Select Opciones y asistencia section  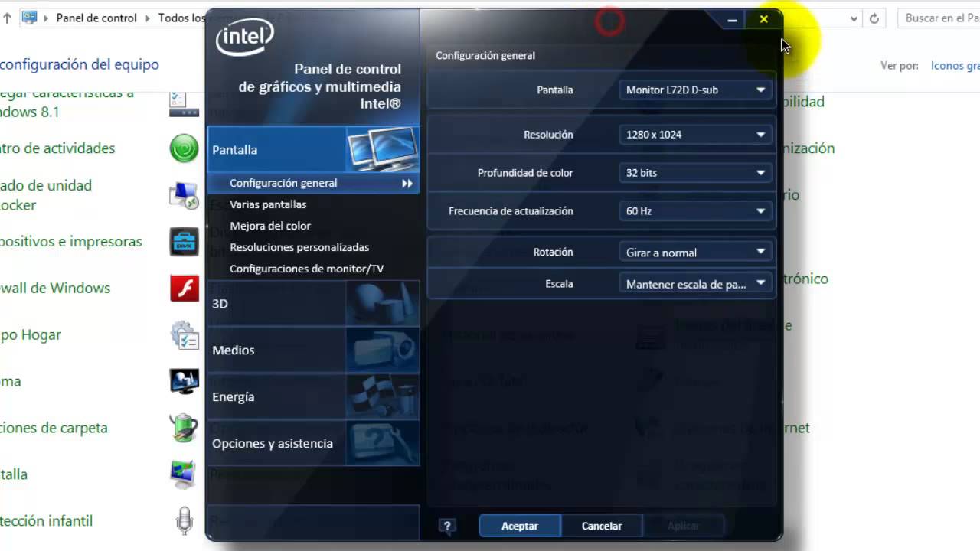[312, 443]
